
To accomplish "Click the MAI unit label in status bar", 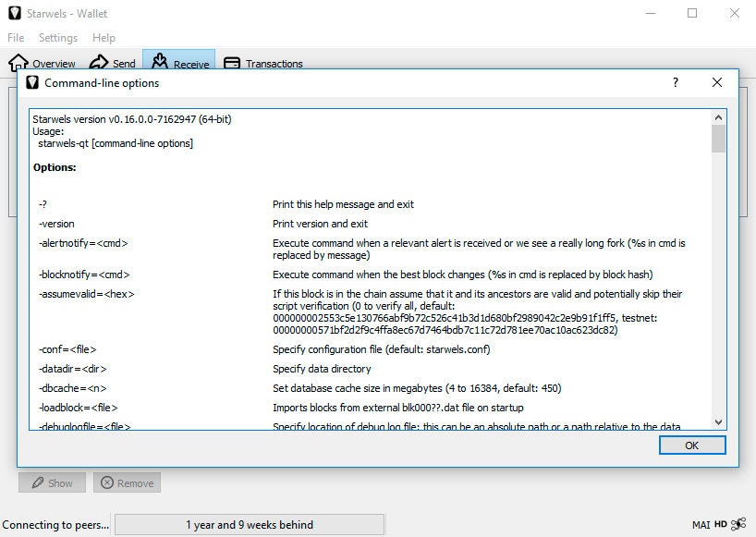I will tap(701, 524).
